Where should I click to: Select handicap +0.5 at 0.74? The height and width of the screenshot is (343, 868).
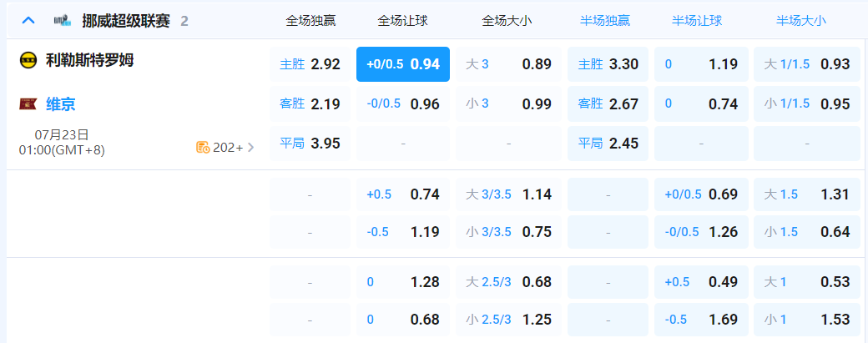click(403, 194)
